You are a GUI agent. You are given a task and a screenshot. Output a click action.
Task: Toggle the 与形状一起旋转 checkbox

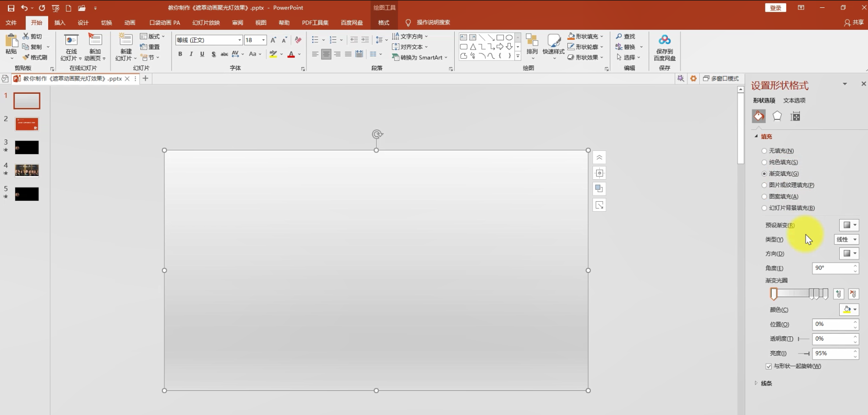click(x=768, y=366)
